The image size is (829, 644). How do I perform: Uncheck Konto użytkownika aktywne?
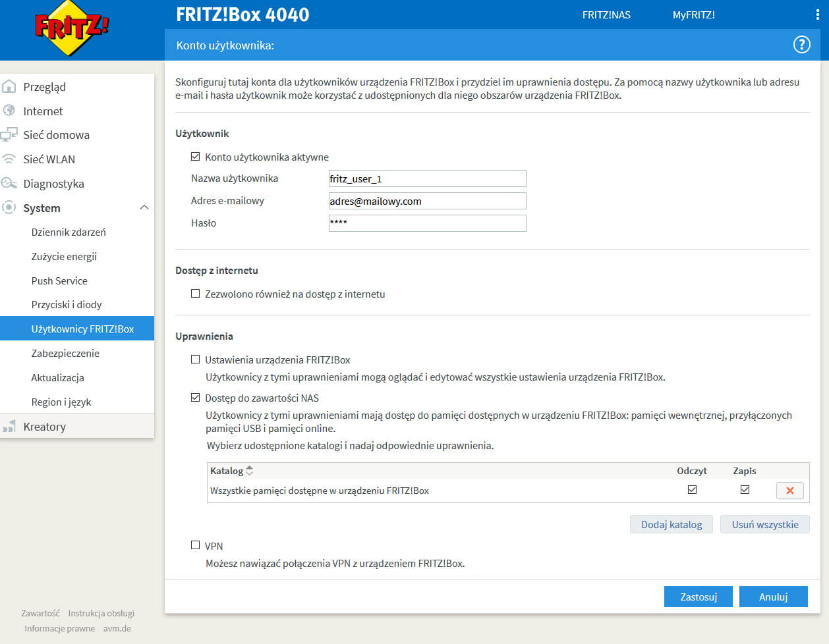pyautogui.click(x=196, y=157)
